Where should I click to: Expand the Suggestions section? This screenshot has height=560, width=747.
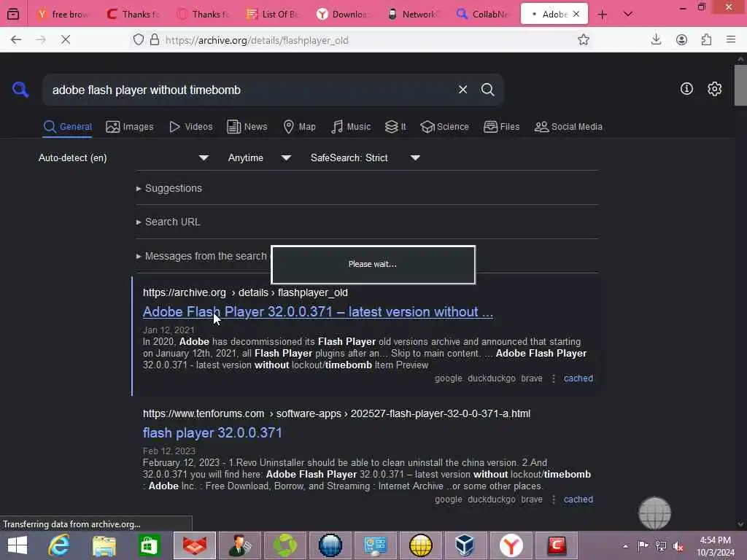point(169,188)
